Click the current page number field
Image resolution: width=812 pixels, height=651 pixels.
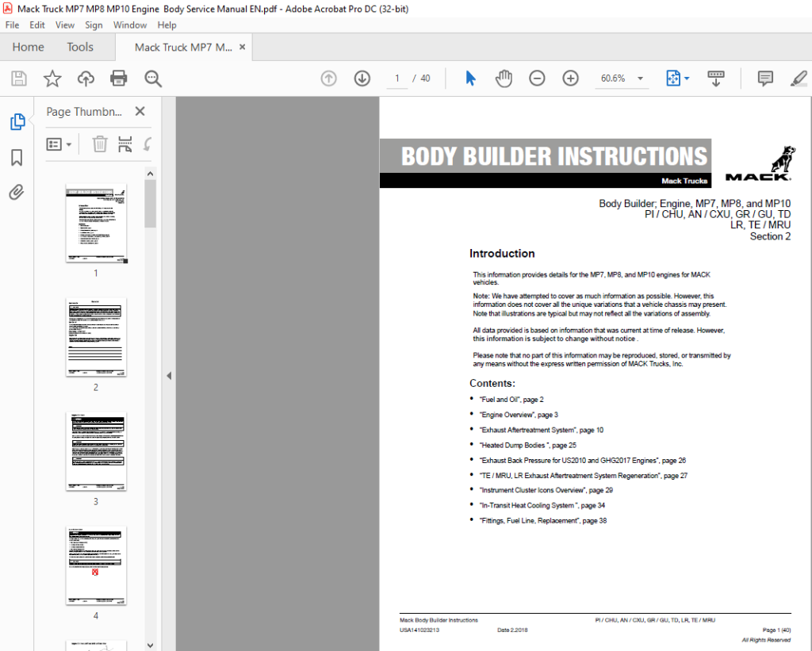[x=397, y=79]
